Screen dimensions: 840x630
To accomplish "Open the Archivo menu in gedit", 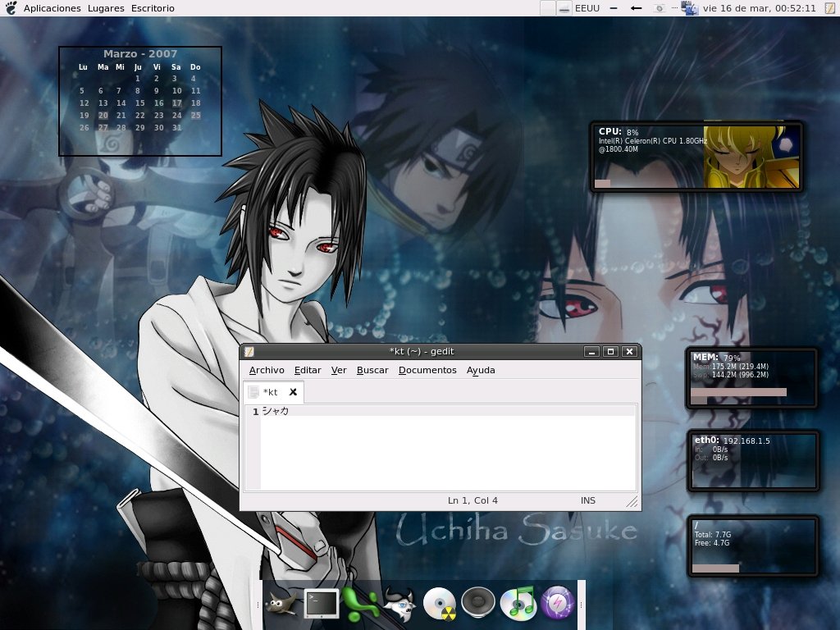I will [x=267, y=370].
